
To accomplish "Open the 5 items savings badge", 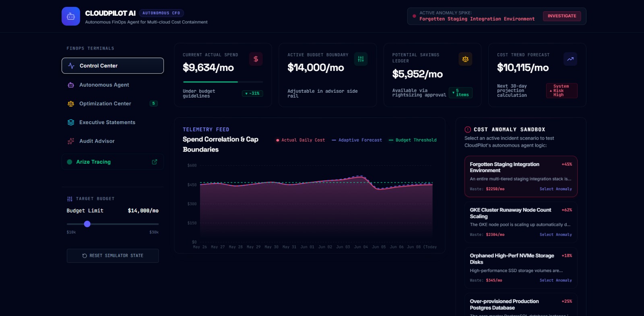I will click(x=460, y=93).
